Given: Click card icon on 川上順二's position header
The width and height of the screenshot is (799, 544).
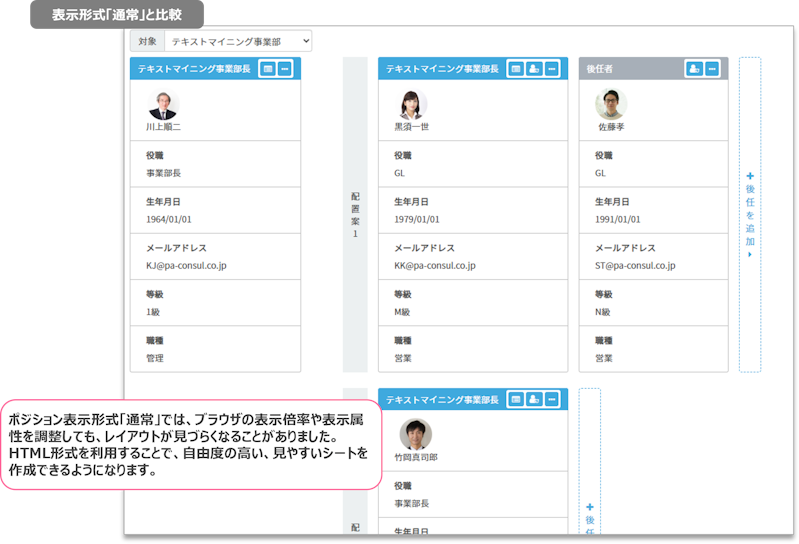Looking at the screenshot, I should (x=267, y=68).
